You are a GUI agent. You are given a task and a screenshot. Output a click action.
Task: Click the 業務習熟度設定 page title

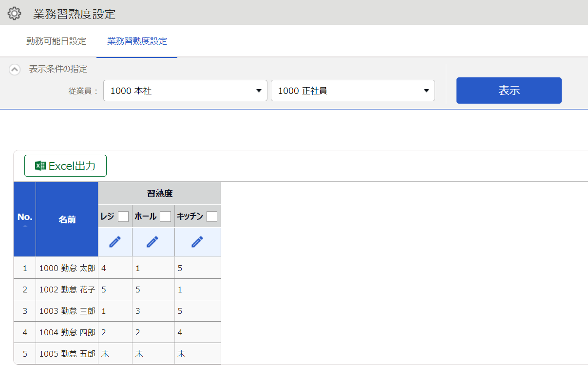click(75, 14)
